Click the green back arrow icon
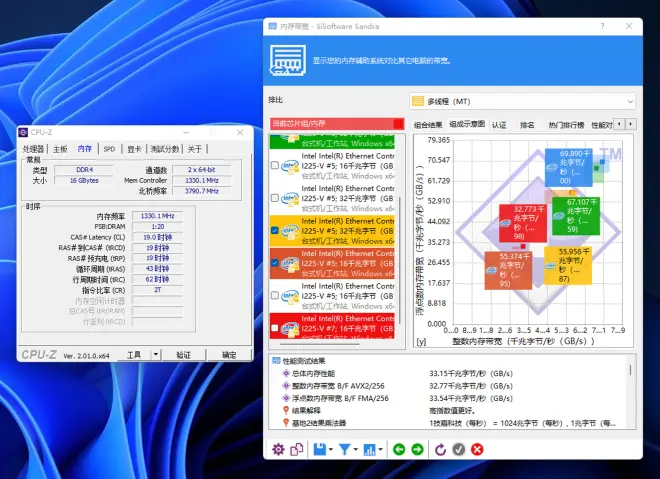 coord(400,449)
